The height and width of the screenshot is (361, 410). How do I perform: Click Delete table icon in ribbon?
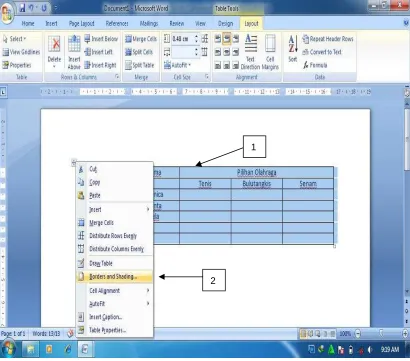coord(54,51)
